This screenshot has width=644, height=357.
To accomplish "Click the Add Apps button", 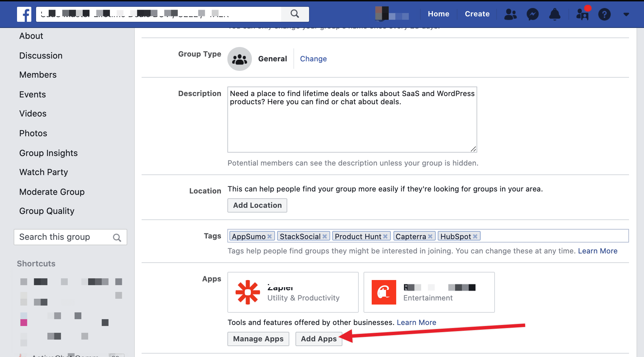I will click(319, 339).
